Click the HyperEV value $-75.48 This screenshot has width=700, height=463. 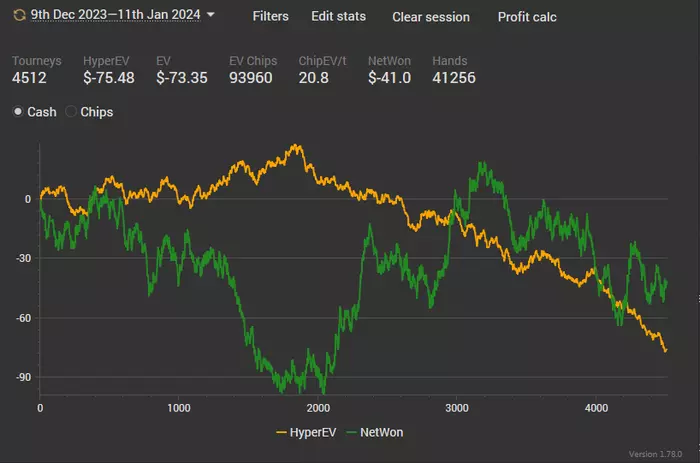108,78
